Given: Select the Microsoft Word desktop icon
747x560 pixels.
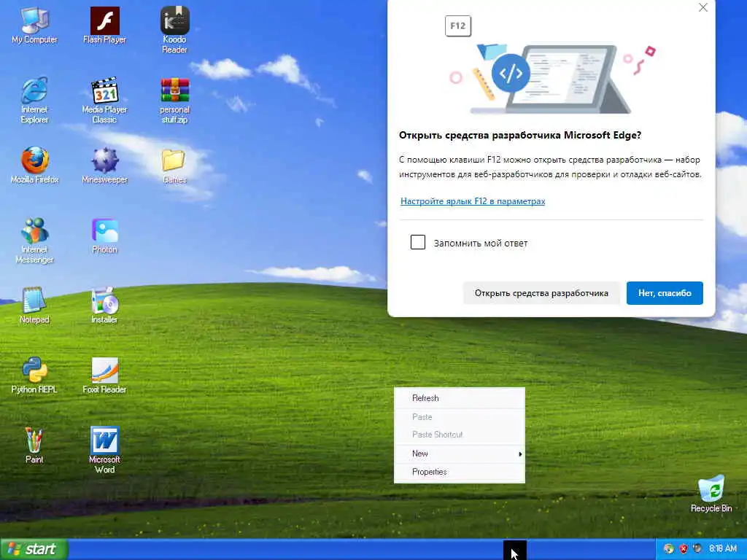Looking at the screenshot, I should coord(104,450).
